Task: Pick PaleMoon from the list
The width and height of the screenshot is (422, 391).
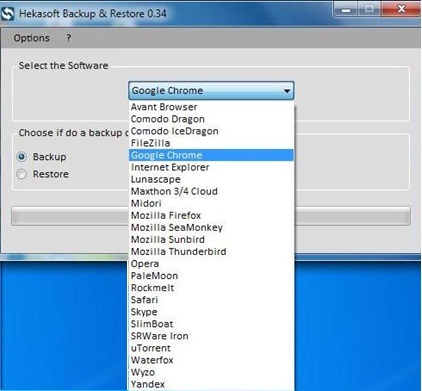Action: tap(211, 276)
